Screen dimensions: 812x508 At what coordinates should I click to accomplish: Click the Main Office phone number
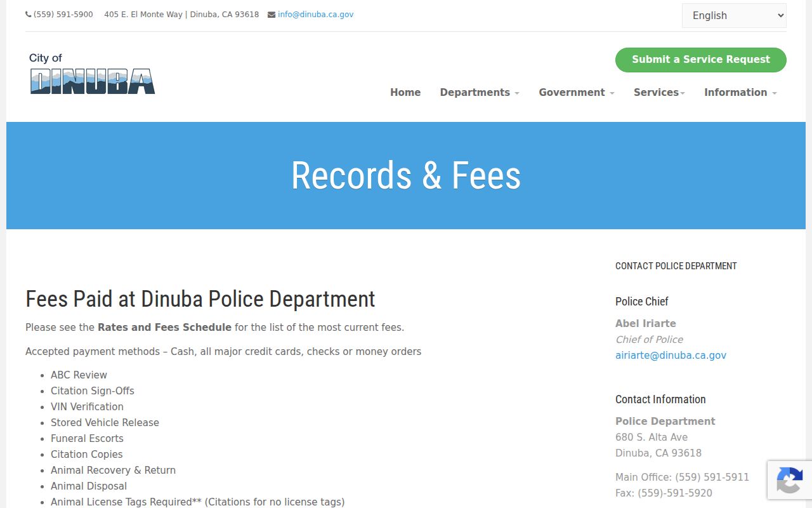(712, 478)
